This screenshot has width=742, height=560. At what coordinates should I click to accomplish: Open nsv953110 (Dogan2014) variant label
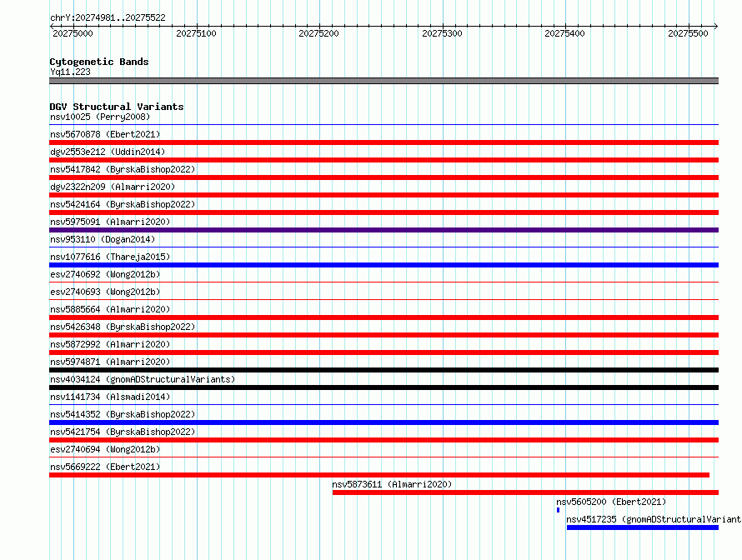[103, 239]
